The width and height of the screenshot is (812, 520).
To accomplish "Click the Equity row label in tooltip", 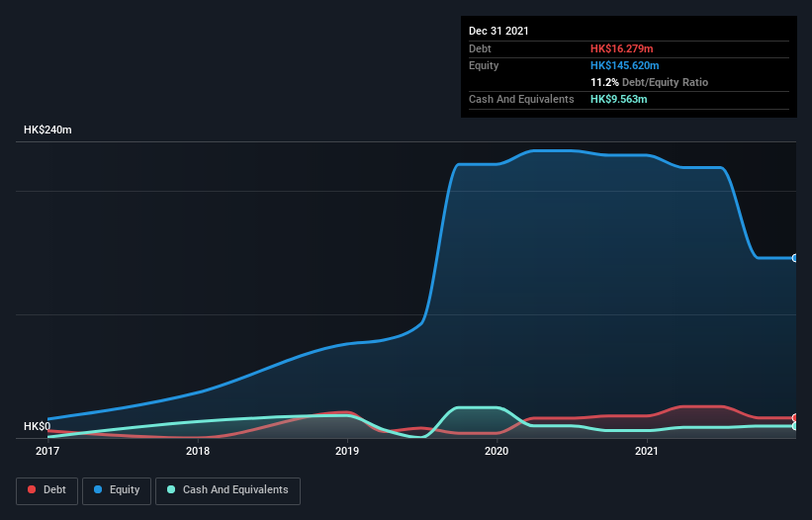I will (484, 65).
